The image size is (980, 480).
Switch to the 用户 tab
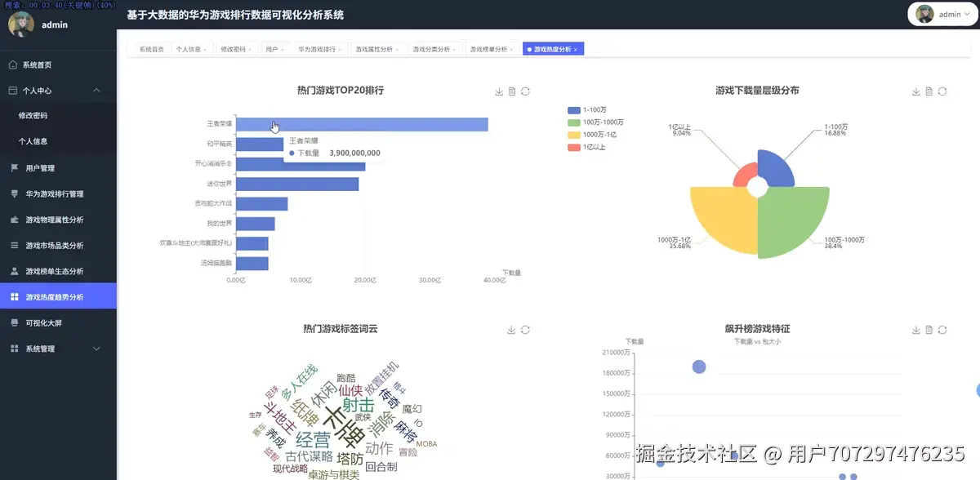(x=274, y=49)
